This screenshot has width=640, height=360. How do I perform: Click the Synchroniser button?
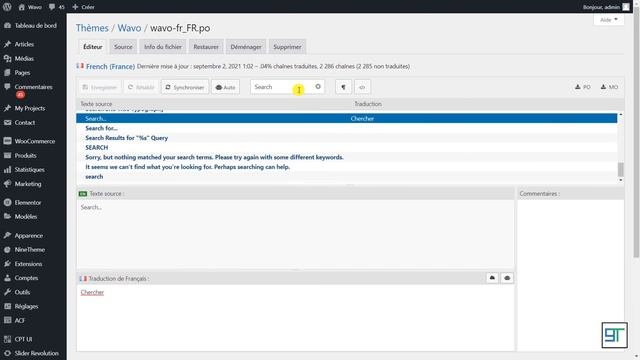tap(185, 87)
